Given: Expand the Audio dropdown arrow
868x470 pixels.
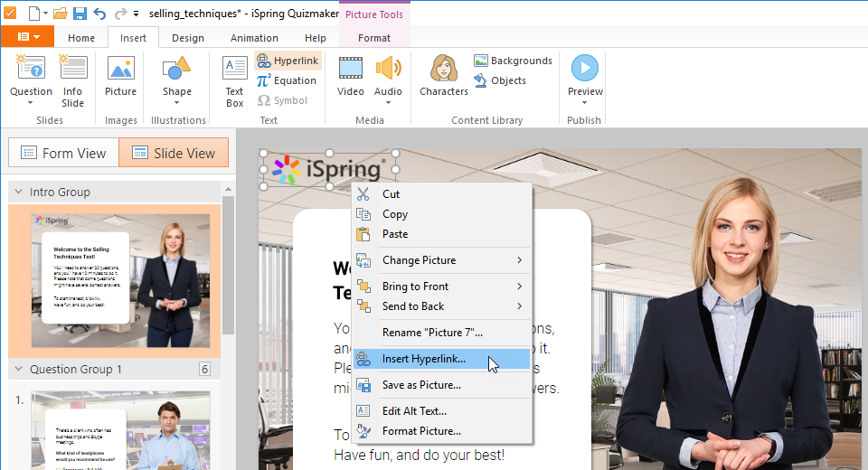Looking at the screenshot, I should [388, 103].
